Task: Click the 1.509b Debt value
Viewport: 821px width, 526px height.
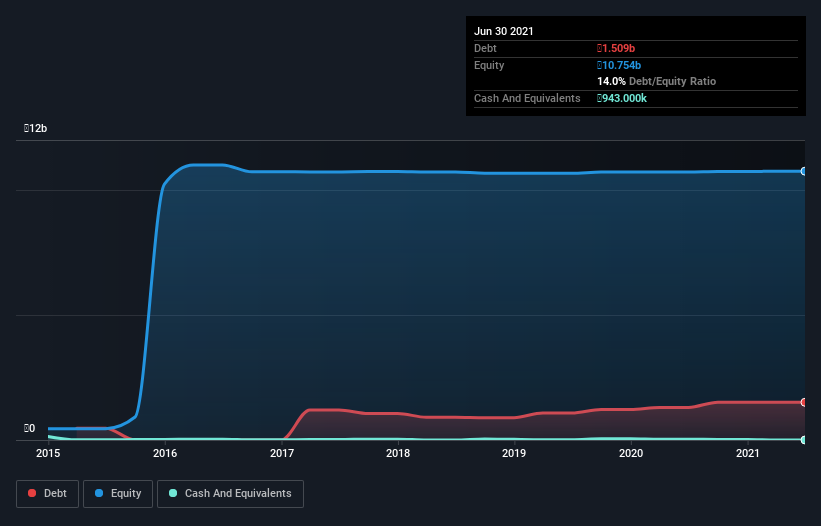Action: pyautogui.click(x=616, y=48)
